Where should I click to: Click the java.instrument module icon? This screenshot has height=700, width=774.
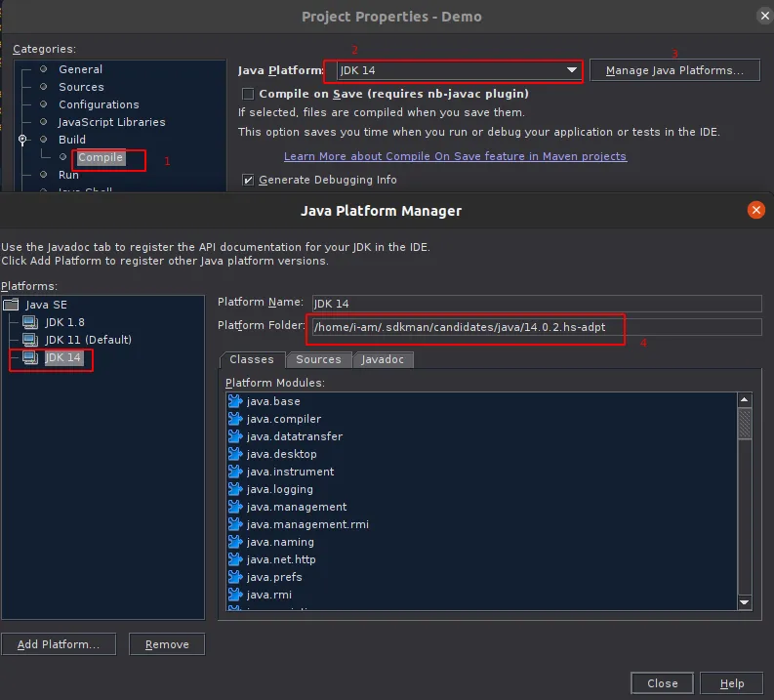coord(235,472)
